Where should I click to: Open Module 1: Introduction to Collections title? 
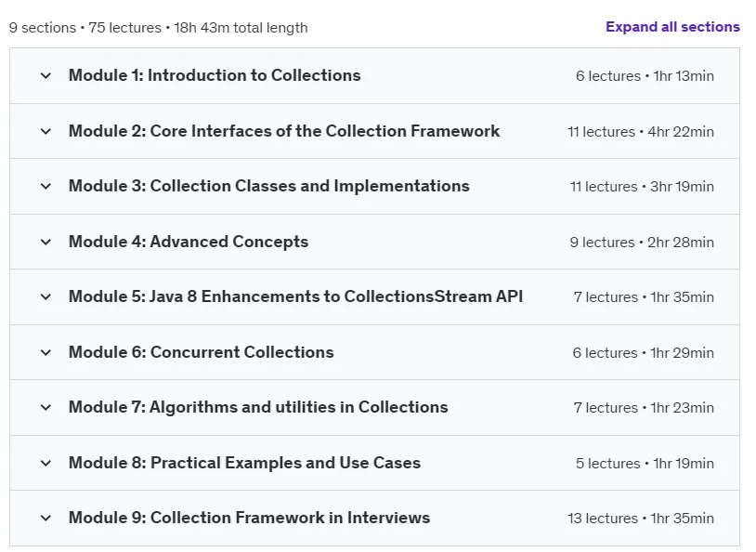215,75
